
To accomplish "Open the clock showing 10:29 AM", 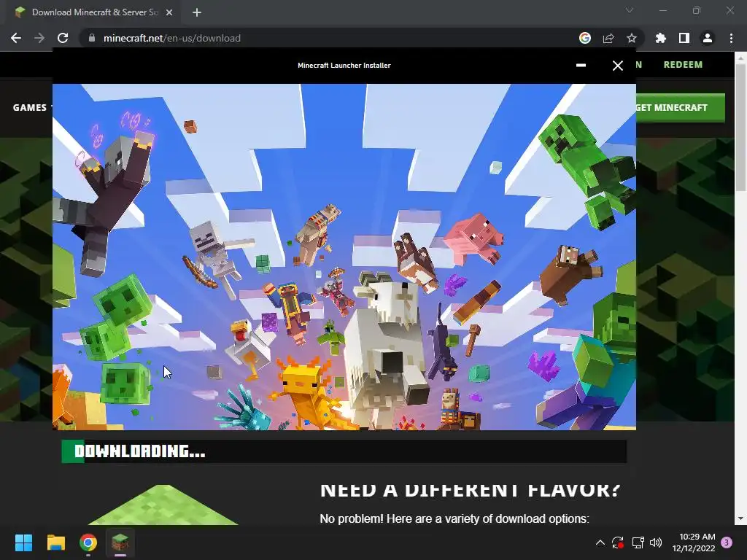I will 694,542.
